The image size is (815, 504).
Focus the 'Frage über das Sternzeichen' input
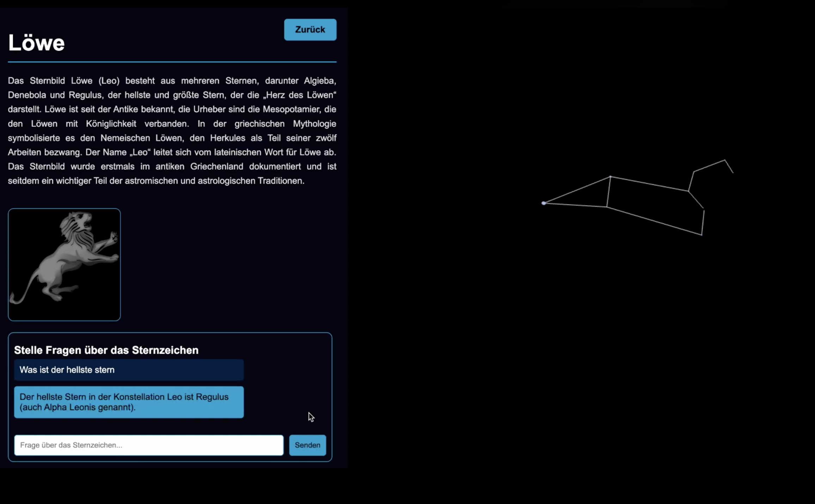(x=148, y=445)
